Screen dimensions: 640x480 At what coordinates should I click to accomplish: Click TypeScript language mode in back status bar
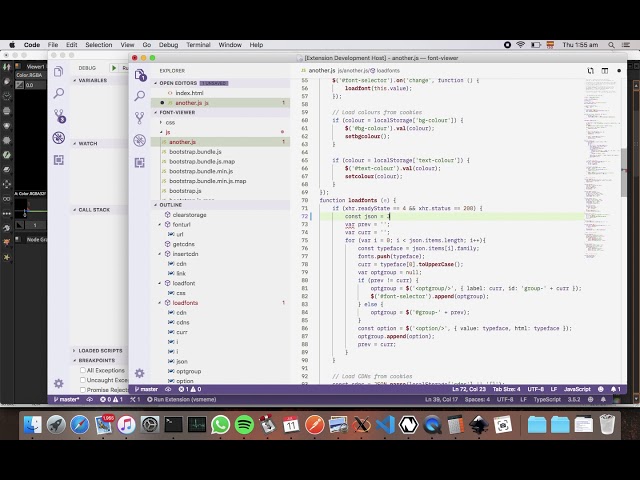[547, 400]
